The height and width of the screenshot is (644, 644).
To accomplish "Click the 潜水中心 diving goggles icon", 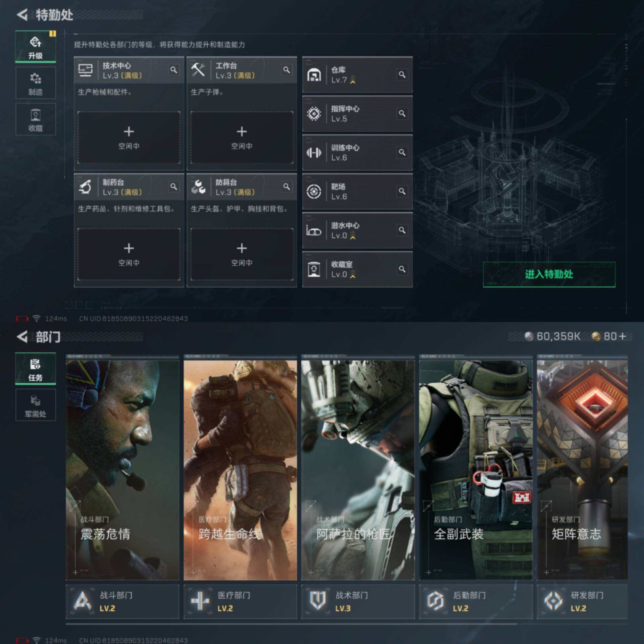I will click(314, 231).
